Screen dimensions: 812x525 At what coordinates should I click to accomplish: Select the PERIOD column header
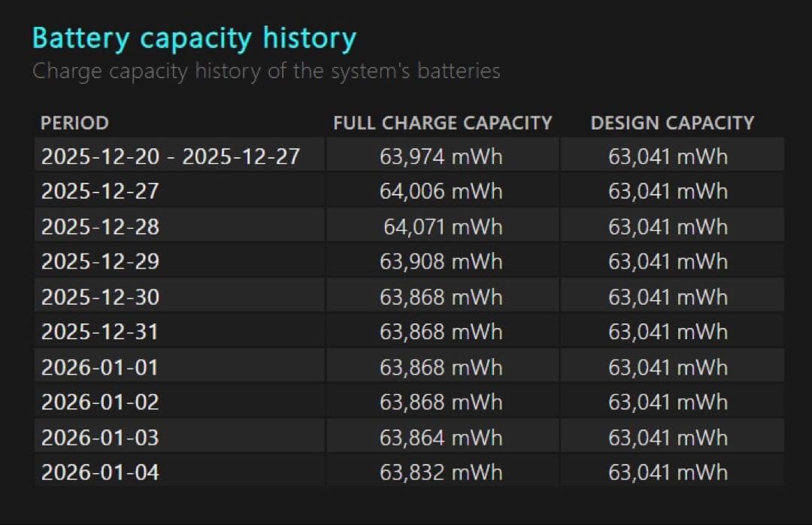point(74,123)
